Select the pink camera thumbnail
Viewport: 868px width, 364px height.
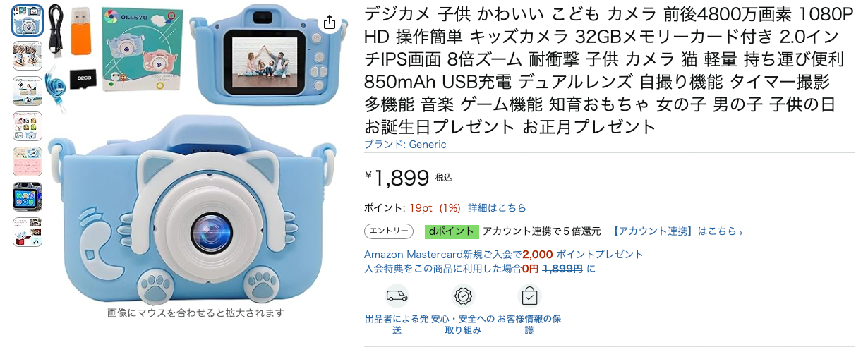(x=28, y=162)
